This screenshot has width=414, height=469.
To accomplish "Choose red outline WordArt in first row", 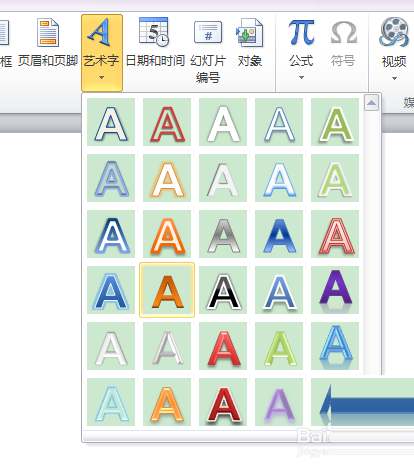I will click(167, 122).
